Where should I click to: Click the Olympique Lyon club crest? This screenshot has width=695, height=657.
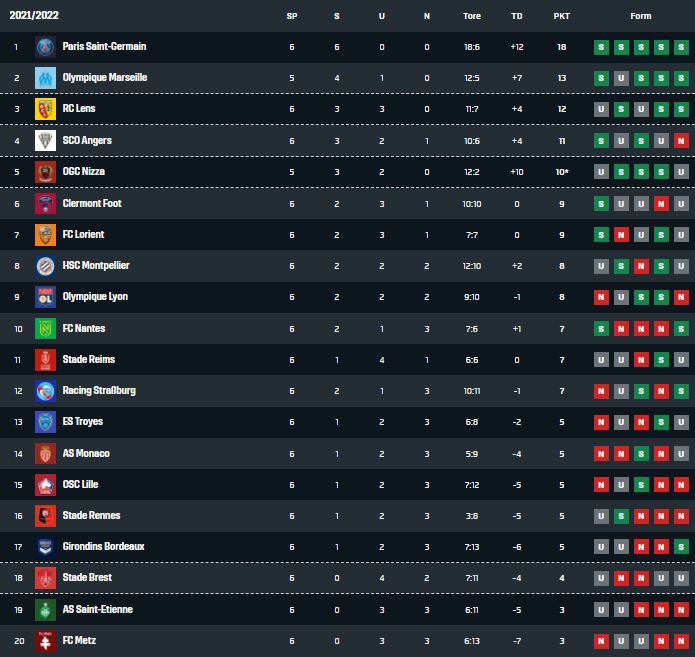coord(45,297)
